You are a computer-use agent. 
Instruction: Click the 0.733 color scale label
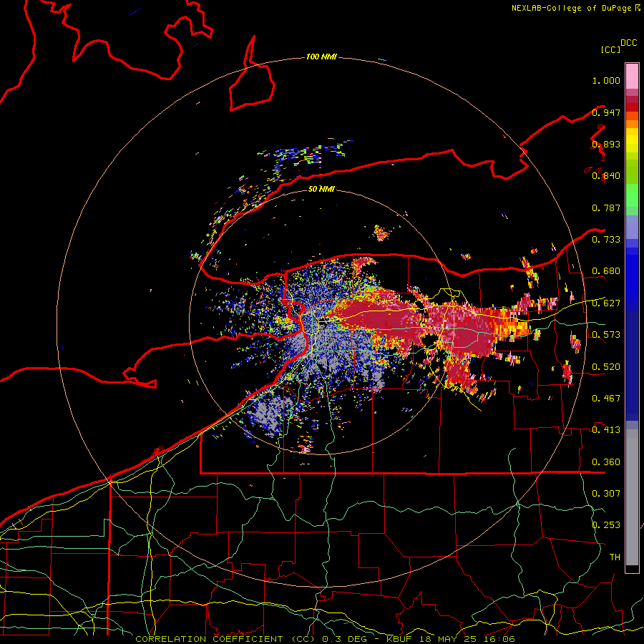click(606, 239)
